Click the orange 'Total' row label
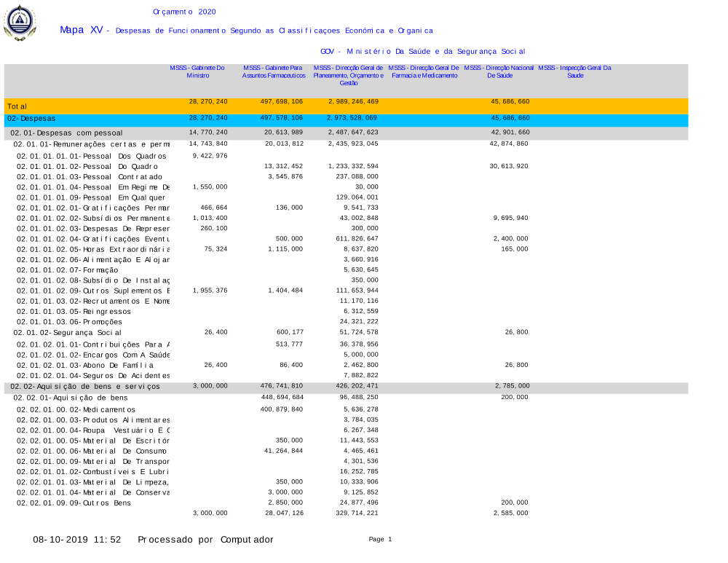The width and height of the screenshot is (728, 563). [x=17, y=106]
